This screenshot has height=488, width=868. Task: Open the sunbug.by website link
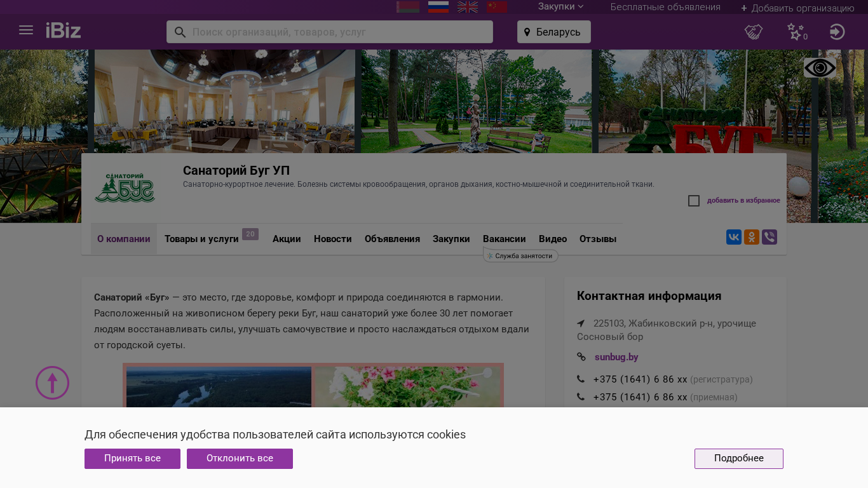[616, 357]
